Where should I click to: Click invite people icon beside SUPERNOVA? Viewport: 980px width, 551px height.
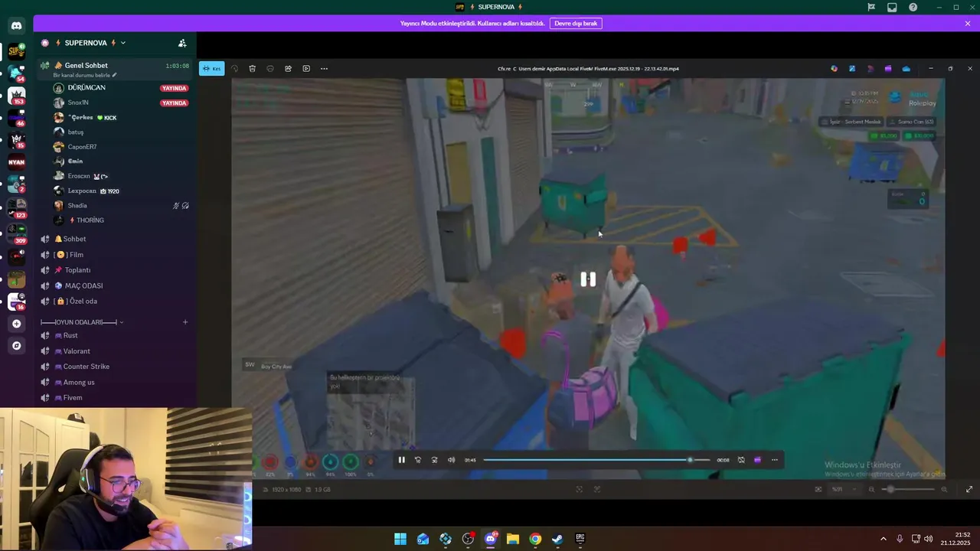182,43
